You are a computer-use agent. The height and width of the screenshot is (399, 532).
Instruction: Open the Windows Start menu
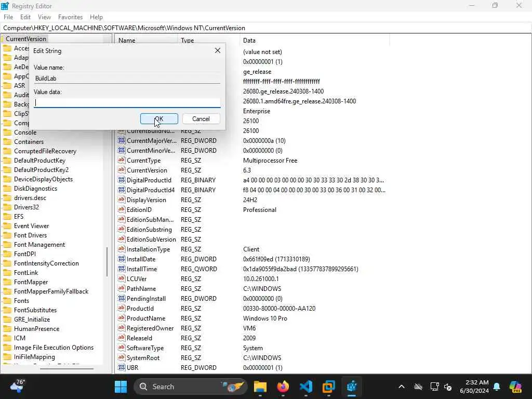121,387
